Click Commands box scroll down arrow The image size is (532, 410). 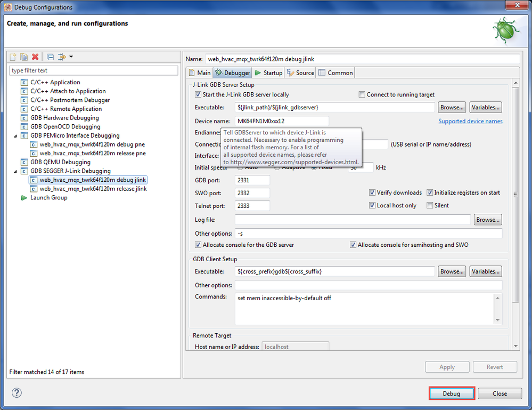click(498, 320)
